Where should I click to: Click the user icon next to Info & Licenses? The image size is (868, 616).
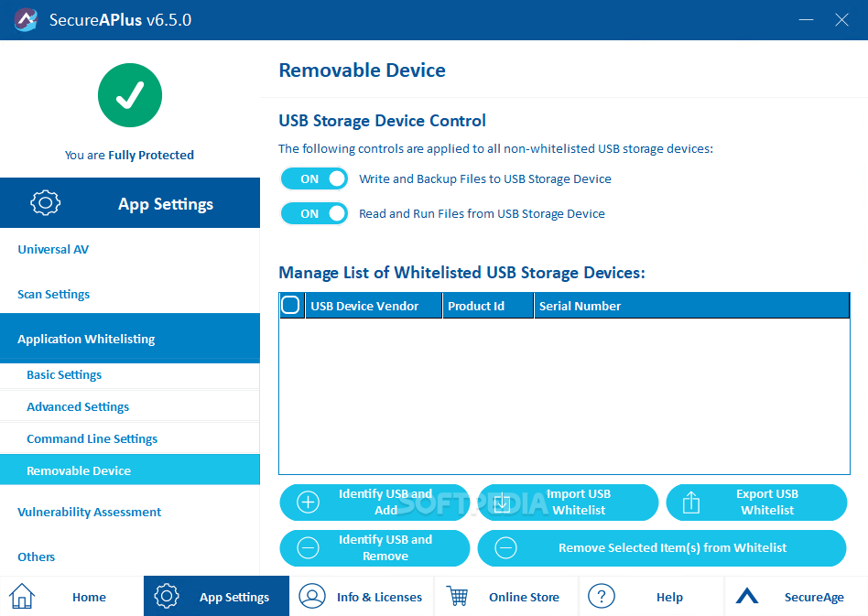click(312, 596)
